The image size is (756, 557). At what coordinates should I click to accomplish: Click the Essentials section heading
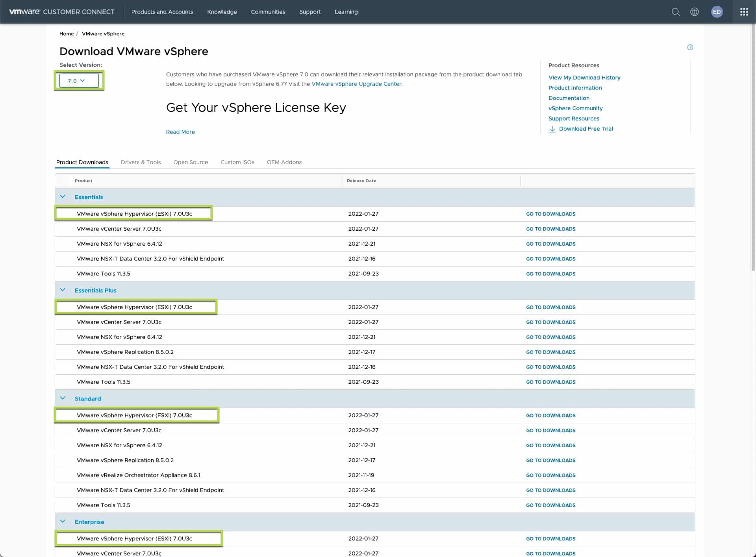pos(89,197)
